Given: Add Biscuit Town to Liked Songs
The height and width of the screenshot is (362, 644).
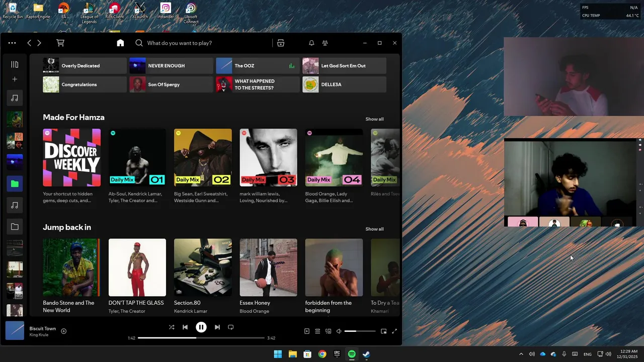Looking at the screenshot, I should [63, 331].
